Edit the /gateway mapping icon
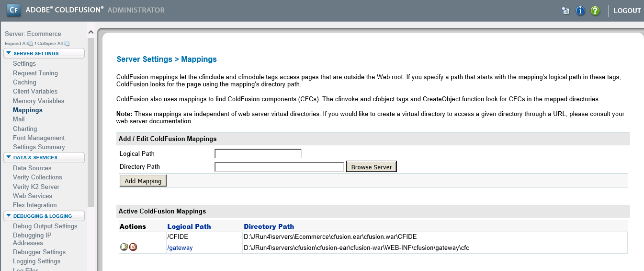This screenshot has width=644, height=271. (124, 247)
